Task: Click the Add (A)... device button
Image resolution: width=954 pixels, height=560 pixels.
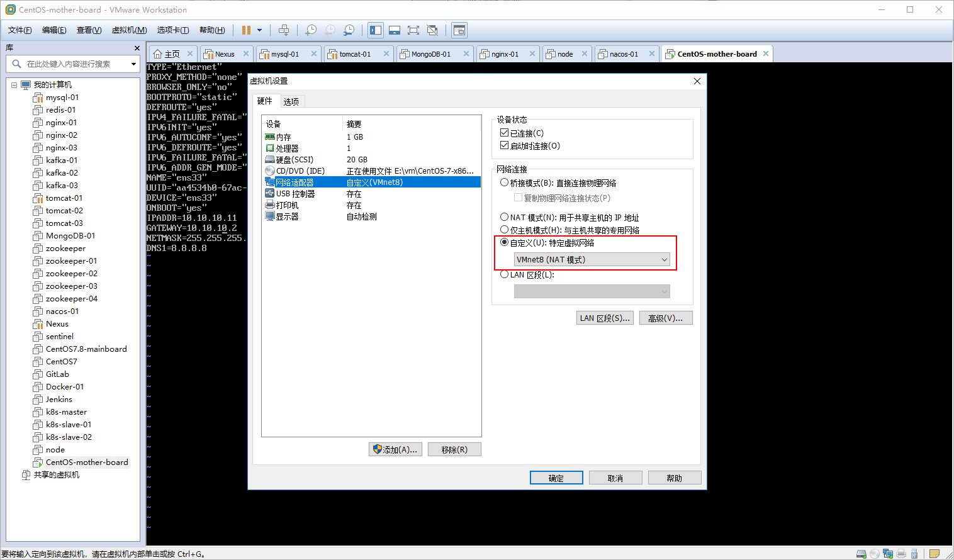Action: 395,449
